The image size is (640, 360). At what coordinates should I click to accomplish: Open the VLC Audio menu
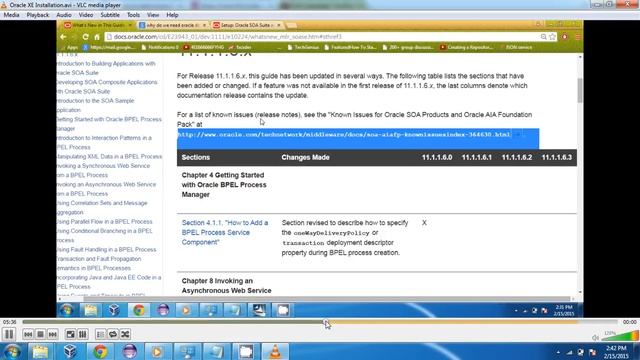point(64,15)
